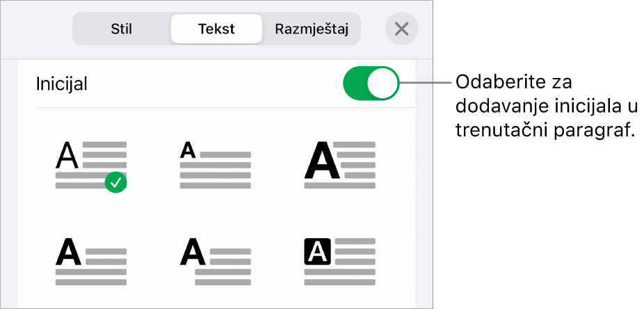Click the white knob of the Inicijal toggle
Screen dimensions: 644x309
point(383,85)
